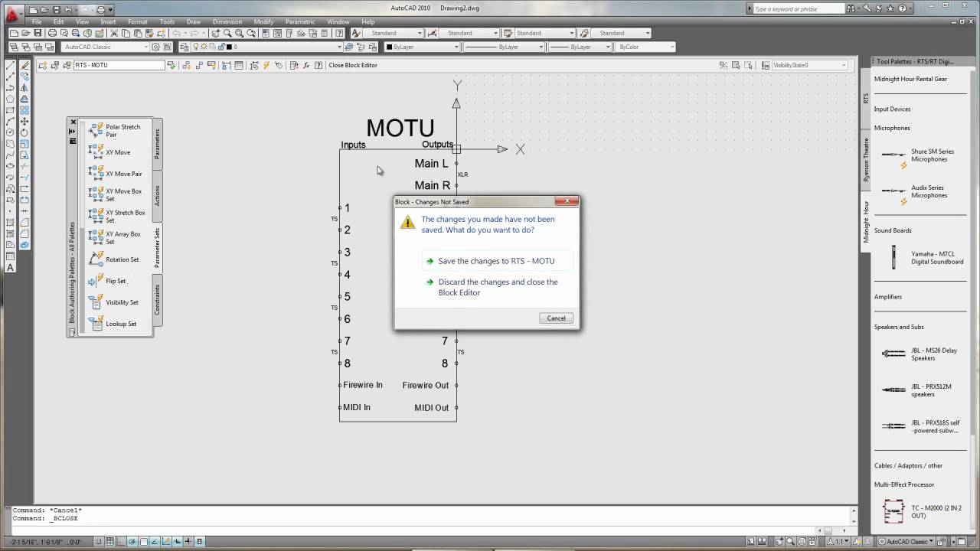Viewport: 980px width, 551px height.
Task: Toggle Polar Tracking in status bar
Action: [x=132, y=541]
